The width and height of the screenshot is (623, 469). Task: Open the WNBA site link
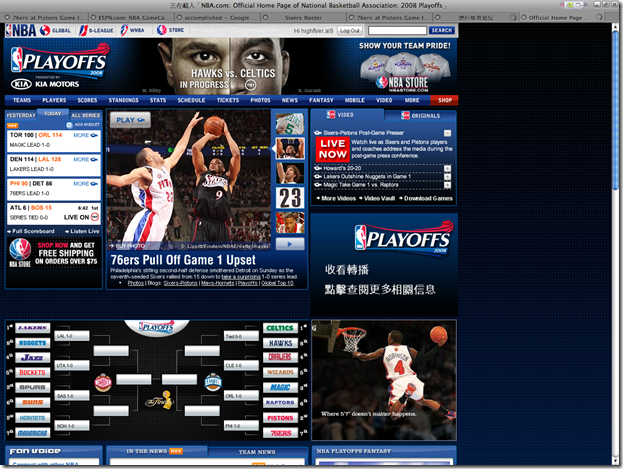coord(133,30)
